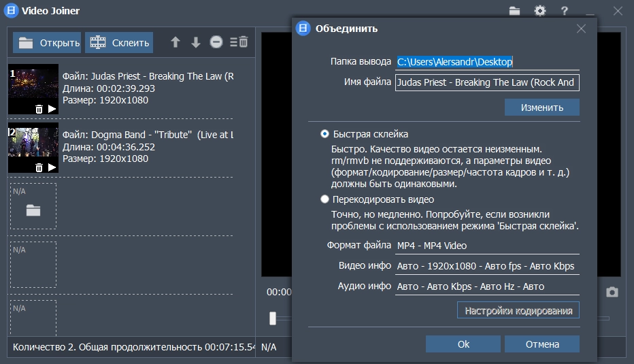
Task: Clear the entire list with list-trash icon
Action: [239, 42]
